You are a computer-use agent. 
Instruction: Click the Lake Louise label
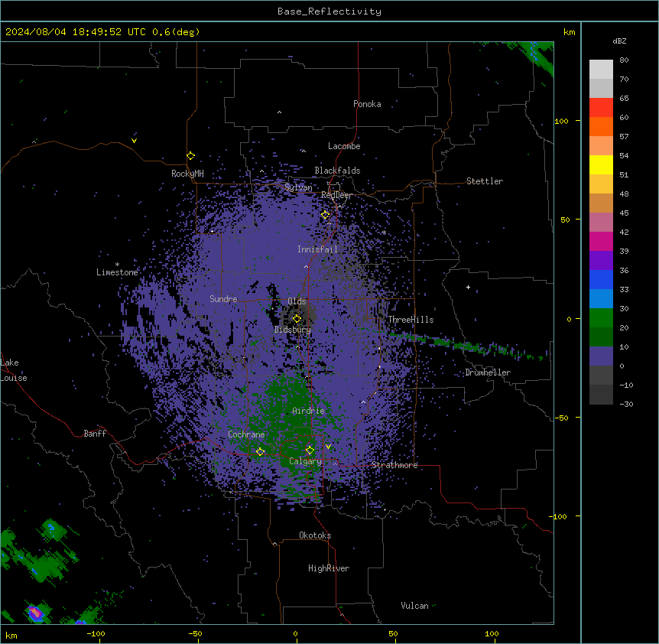tap(14, 370)
